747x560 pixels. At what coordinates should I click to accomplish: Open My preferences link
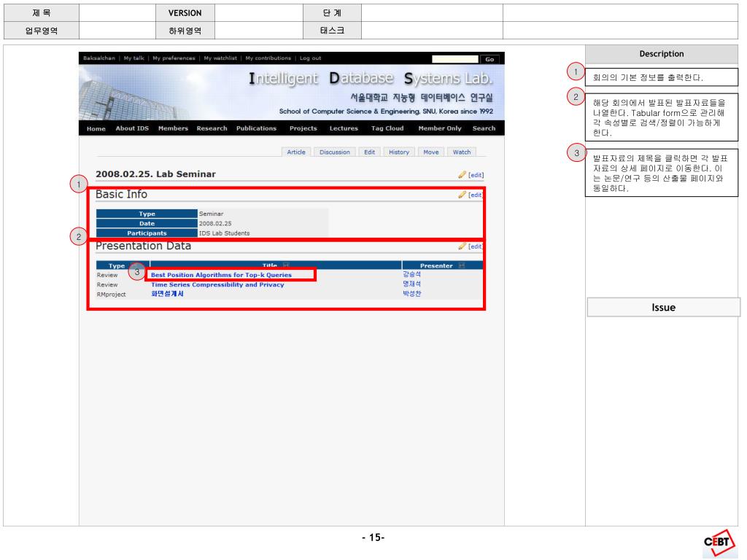(174, 58)
